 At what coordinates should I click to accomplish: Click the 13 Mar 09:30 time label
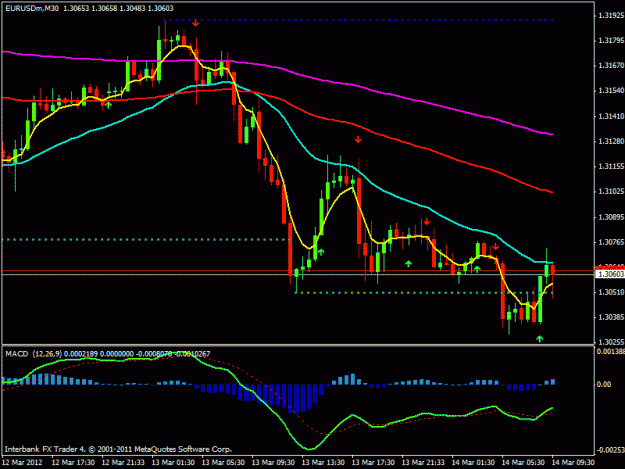coord(273,463)
